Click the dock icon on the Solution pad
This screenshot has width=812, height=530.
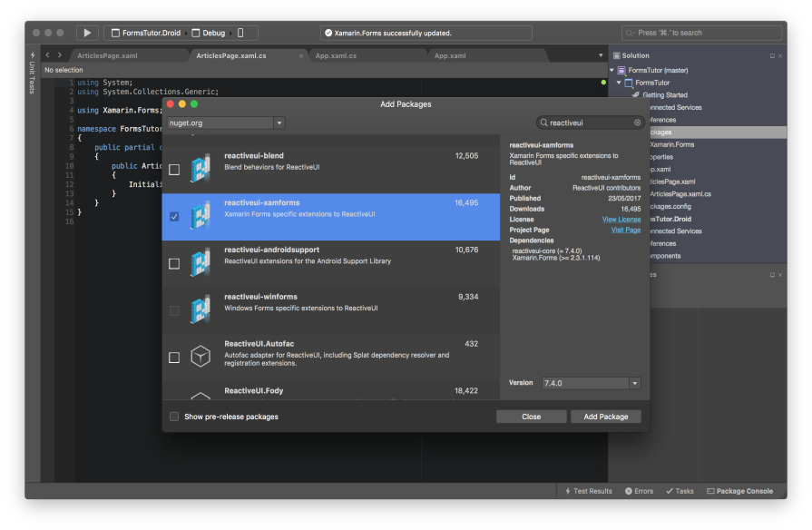[x=770, y=54]
